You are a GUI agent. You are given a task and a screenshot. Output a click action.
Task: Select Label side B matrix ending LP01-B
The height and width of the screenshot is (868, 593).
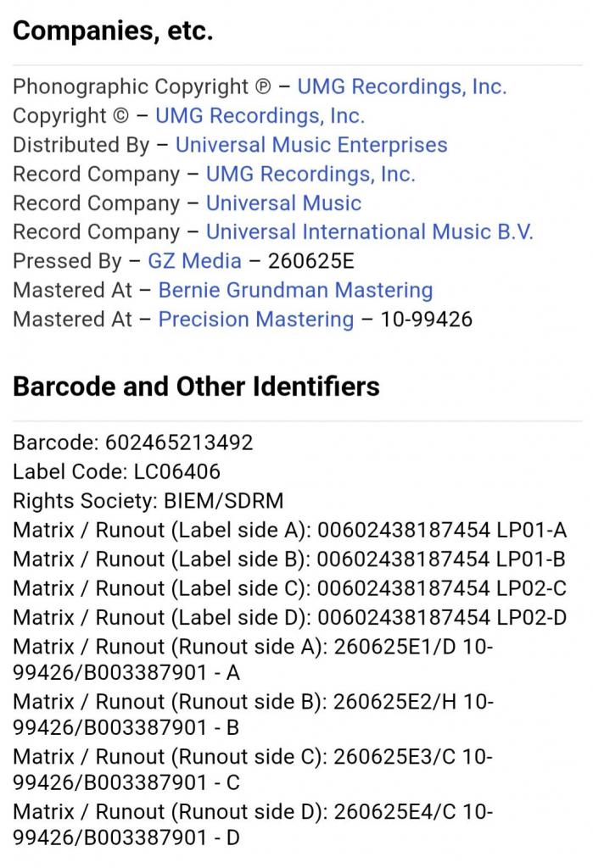coord(441,559)
